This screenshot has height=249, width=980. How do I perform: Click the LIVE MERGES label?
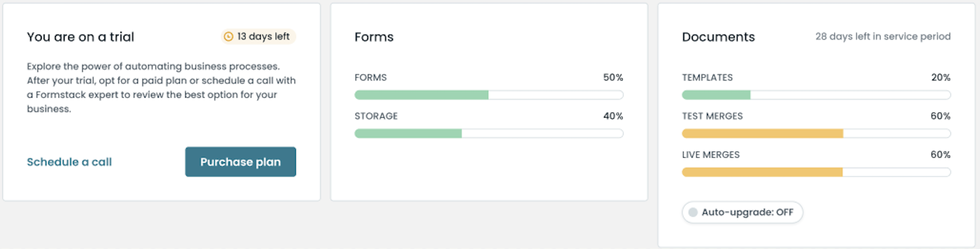coord(711,155)
